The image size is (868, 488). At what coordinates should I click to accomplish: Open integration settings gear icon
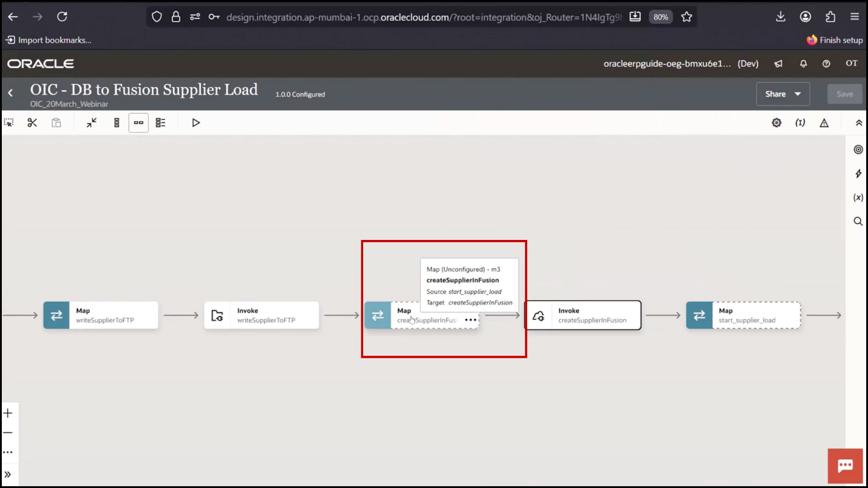(777, 122)
